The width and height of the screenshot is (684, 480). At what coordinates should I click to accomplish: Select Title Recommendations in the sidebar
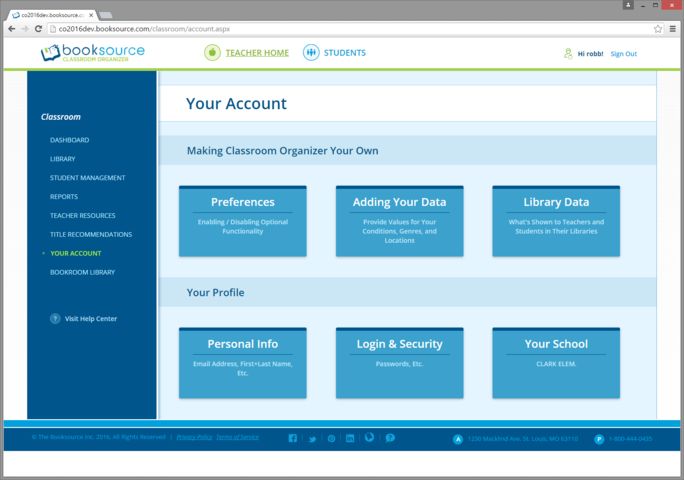[x=91, y=234]
